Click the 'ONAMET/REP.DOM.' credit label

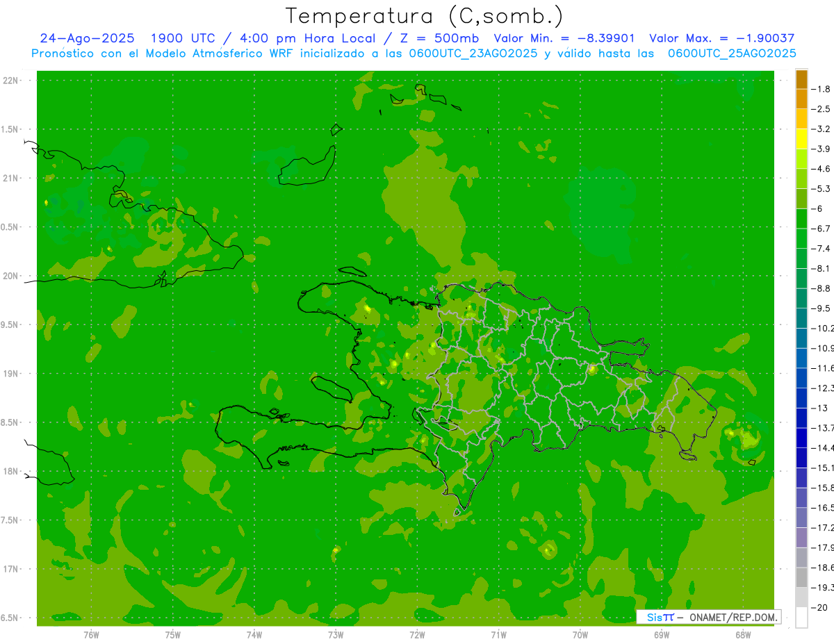coord(732,617)
